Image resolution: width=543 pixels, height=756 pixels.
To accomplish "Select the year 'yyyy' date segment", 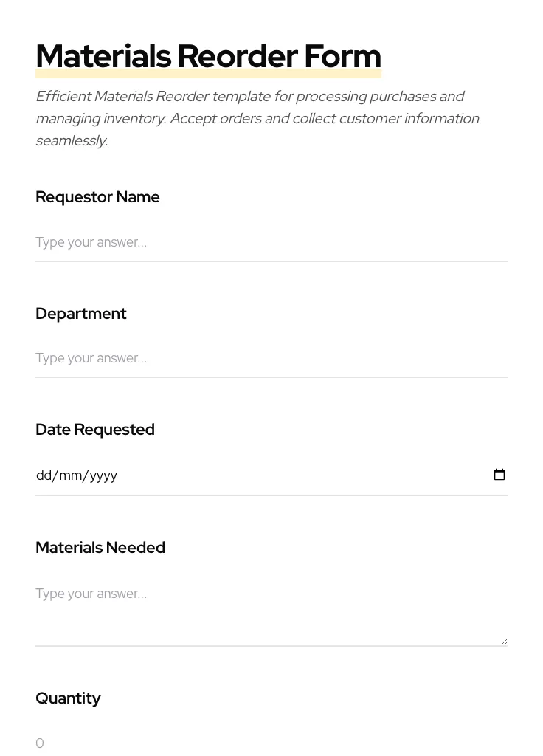I will pyautogui.click(x=103, y=475).
